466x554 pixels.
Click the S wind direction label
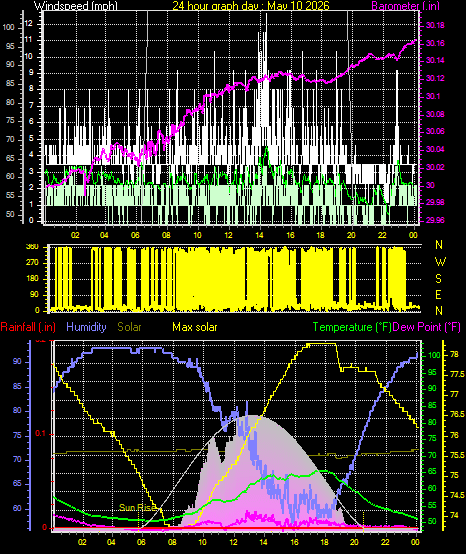click(x=438, y=278)
